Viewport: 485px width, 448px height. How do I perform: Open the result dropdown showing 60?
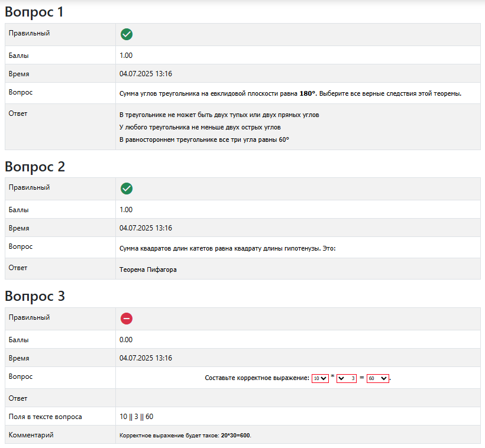point(378,378)
